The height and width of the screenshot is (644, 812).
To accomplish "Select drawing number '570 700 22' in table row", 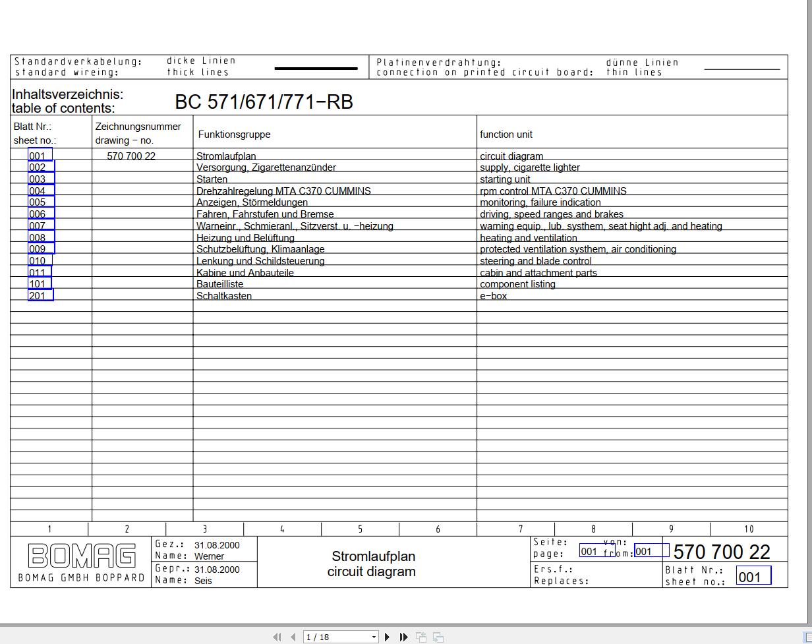I will tap(131, 156).
